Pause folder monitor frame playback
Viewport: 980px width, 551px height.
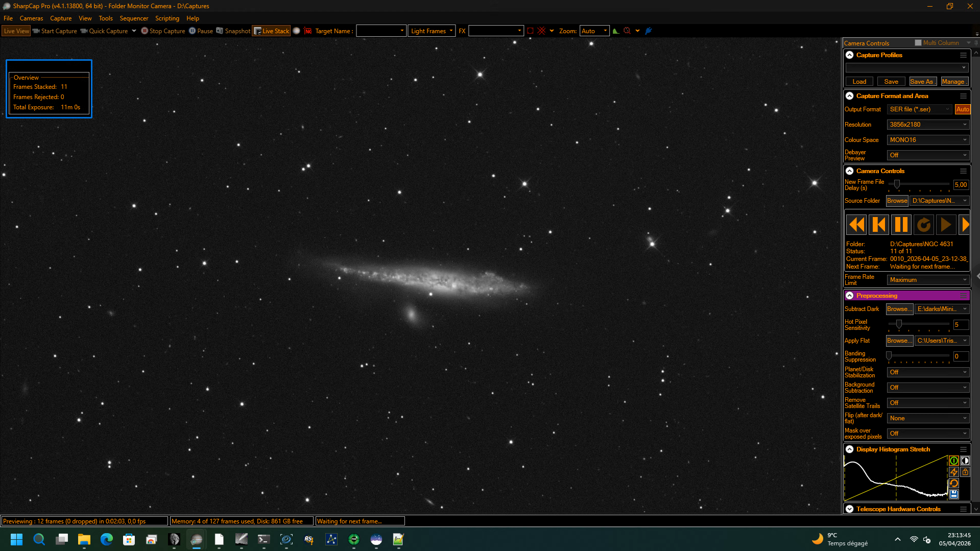[x=901, y=225]
